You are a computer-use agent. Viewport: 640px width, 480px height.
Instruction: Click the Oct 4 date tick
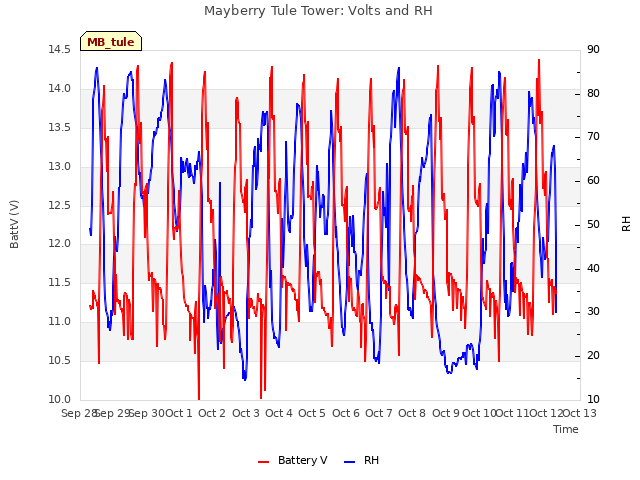pyautogui.click(x=279, y=413)
